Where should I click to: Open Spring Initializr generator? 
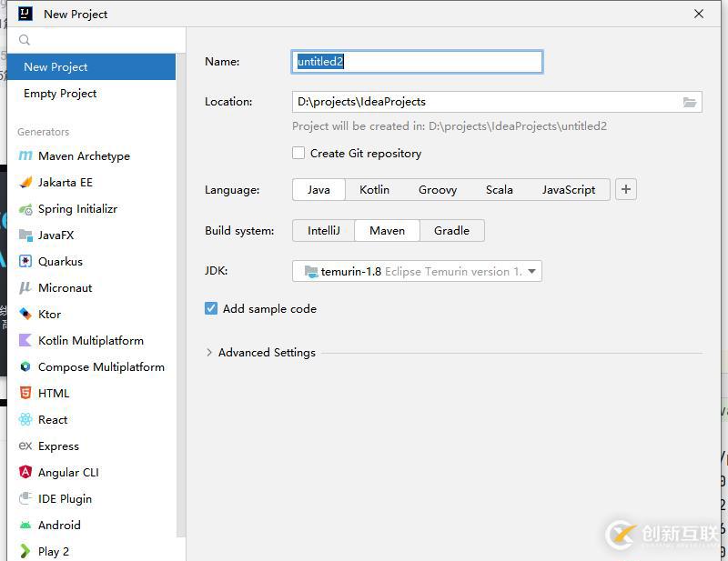tap(92, 209)
